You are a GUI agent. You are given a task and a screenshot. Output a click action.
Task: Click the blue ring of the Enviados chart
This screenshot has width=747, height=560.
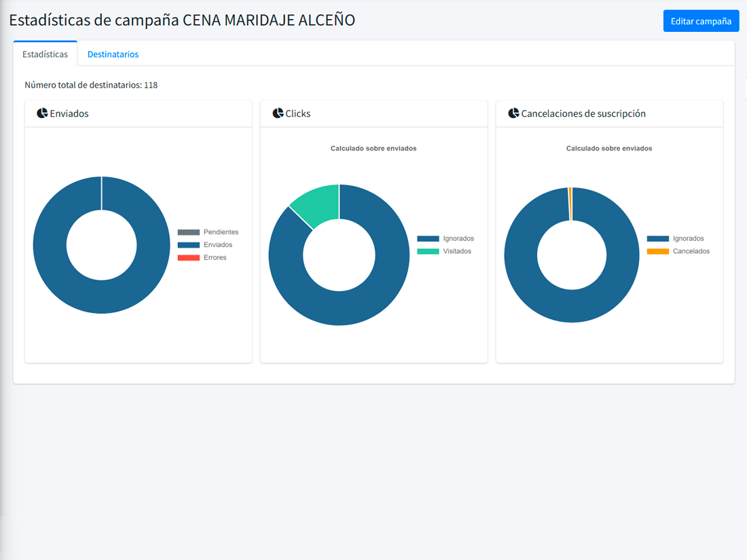pos(101,297)
